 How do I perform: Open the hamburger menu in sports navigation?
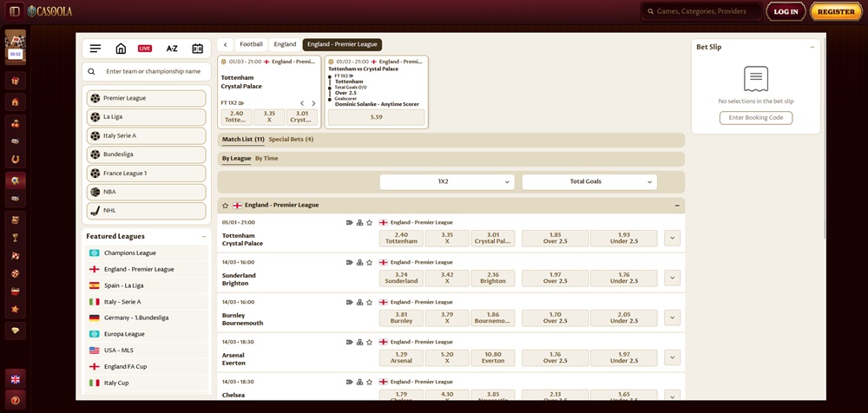point(95,49)
